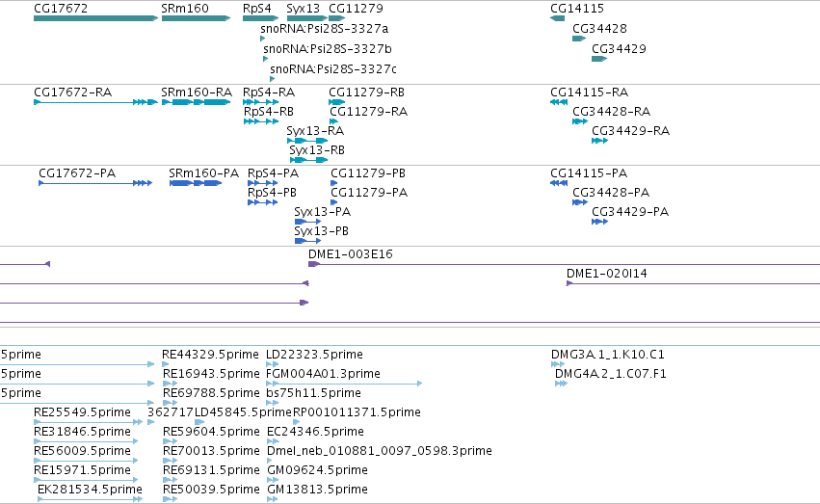The height and width of the screenshot is (504, 820).
Task: Click protein CG34428-PA
Action: point(611,193)
